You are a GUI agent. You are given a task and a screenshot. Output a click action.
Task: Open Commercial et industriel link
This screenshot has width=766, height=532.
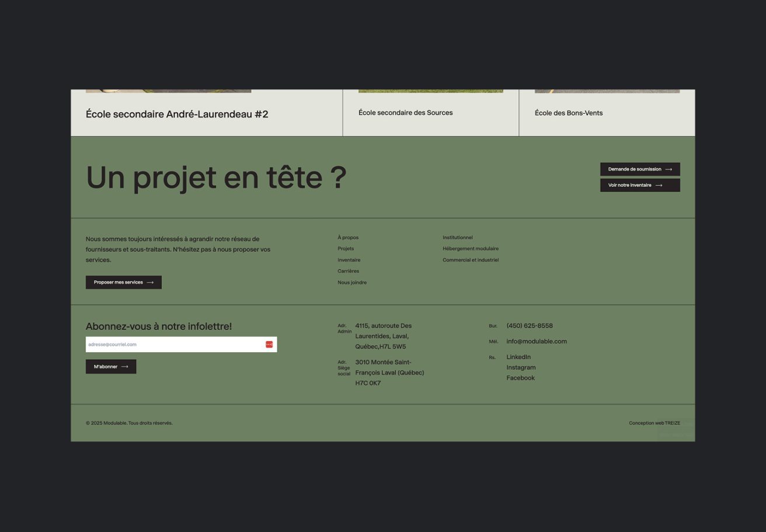[471, 260]
